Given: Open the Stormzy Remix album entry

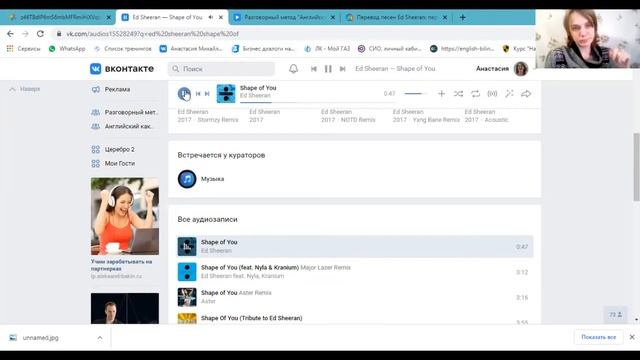Looking at the screenshot, I should pos(208,116).
